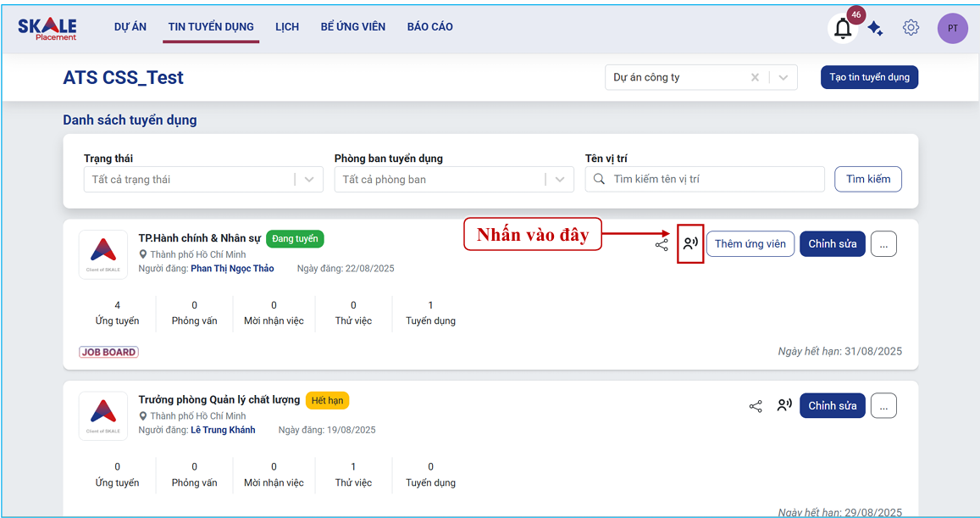Expand the Dự án công ty dropdown

pyautogui.click(x=783, y=77)
